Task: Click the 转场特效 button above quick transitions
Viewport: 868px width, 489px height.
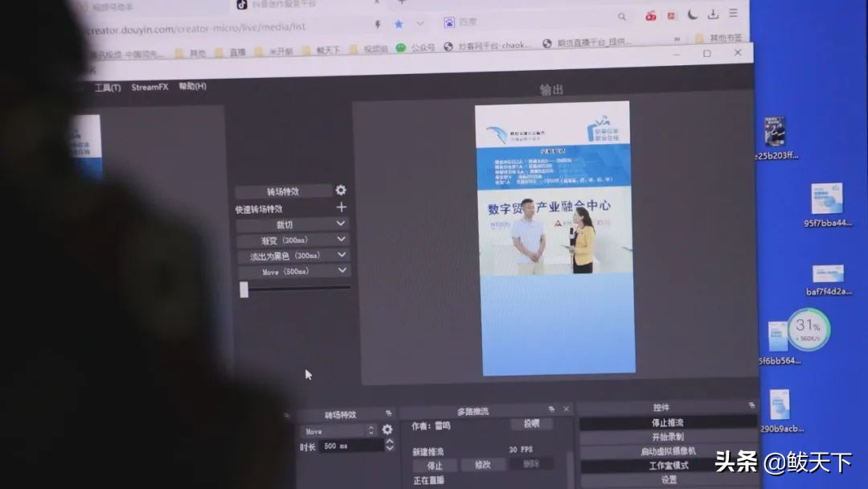Action: click(x=283, y=191)
